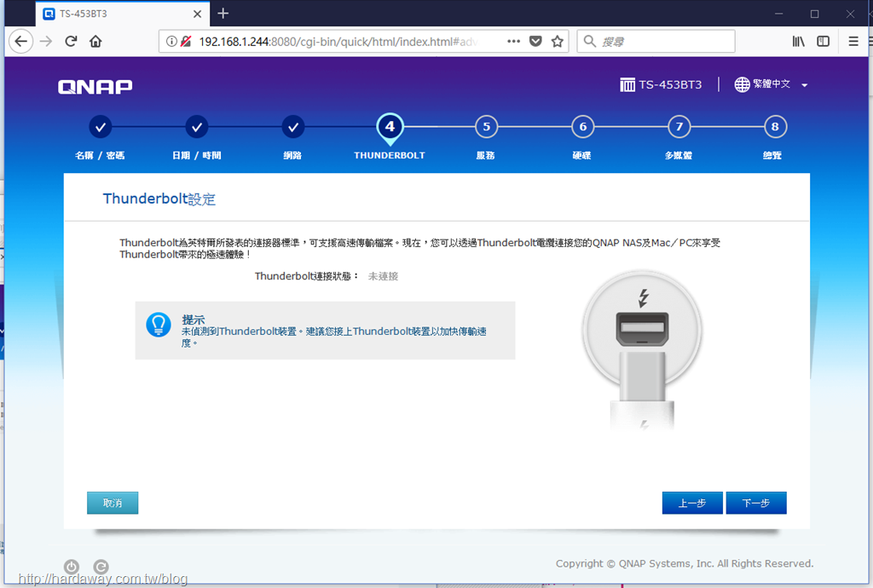Click the browser Forward arrow button
This screenshot has height=588, width=873.
[46, 41]
